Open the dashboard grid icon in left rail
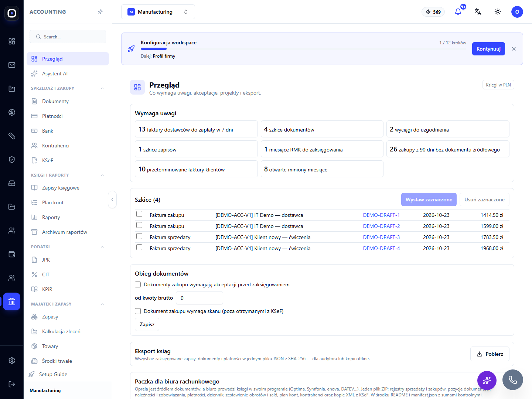 12,41
